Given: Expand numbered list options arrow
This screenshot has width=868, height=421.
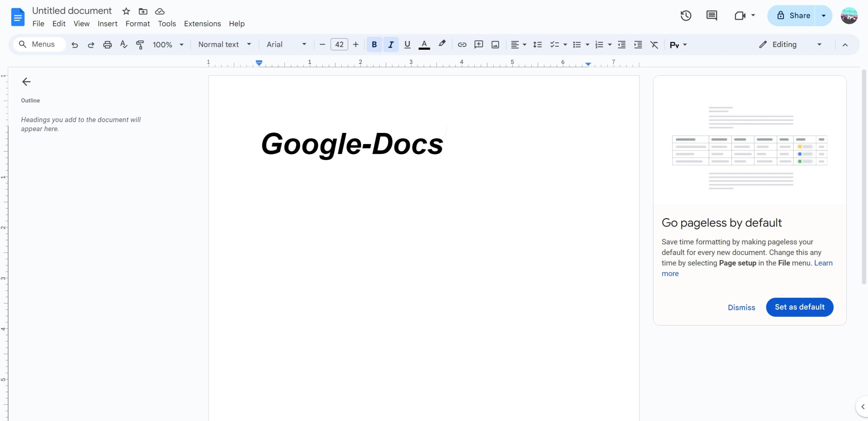Looking at the screenshot, I should point(610,45).
